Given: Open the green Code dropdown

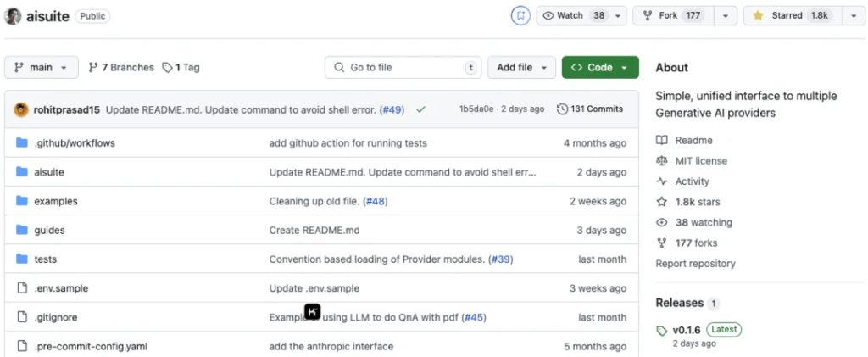Looking at the screenshot, I should pos(599,67).
